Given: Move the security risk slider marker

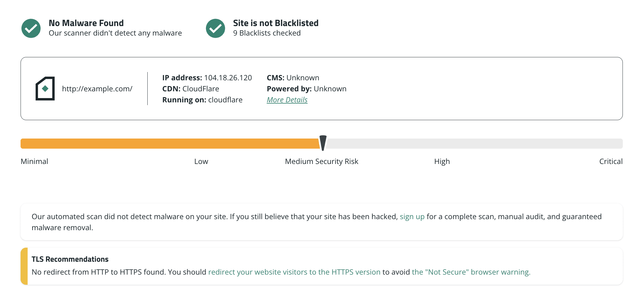Looking at the screenshot, I should coord(323,143).
